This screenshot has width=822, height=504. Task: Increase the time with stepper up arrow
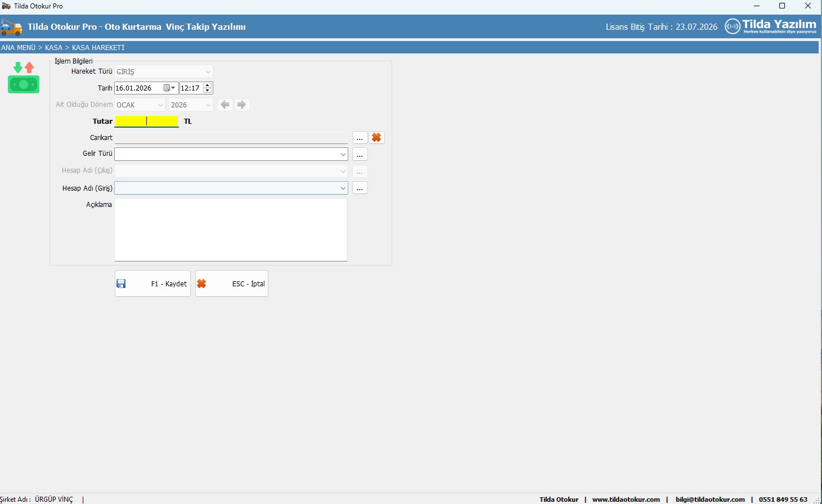[x=208, y=85]
